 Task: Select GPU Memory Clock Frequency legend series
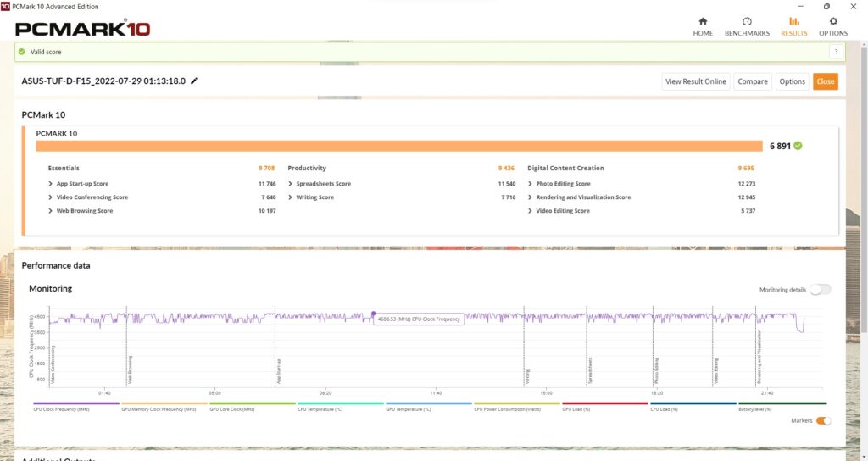[164, 407]
